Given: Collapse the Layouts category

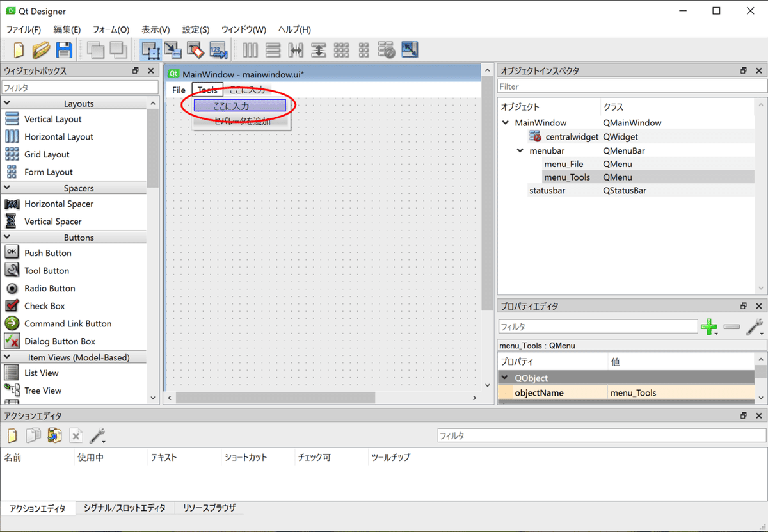Looking at the screenshot, I should (x=7, y=103).
